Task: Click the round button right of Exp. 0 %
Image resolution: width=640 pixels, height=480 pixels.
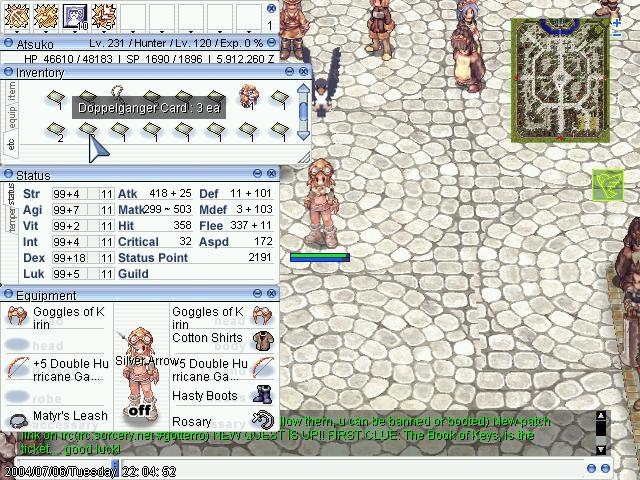Action: 271,42
